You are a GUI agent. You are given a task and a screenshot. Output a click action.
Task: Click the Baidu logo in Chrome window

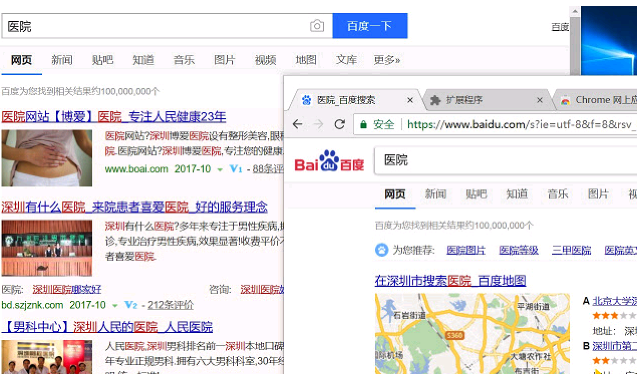[x=329, y=161]
